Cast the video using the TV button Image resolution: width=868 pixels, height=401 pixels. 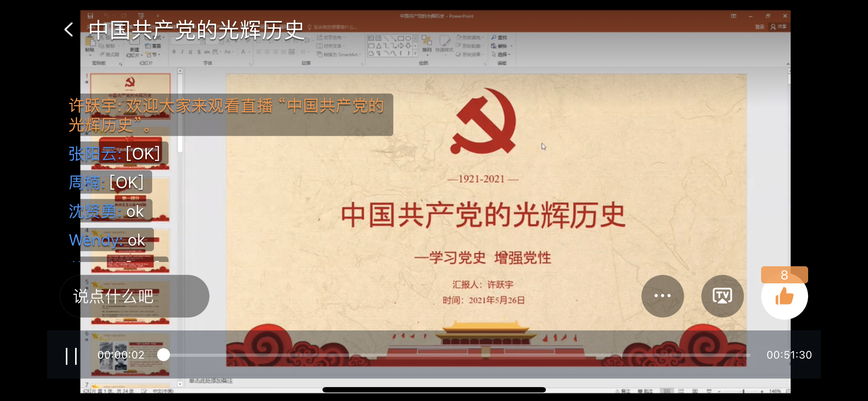[x=722, y=296]
